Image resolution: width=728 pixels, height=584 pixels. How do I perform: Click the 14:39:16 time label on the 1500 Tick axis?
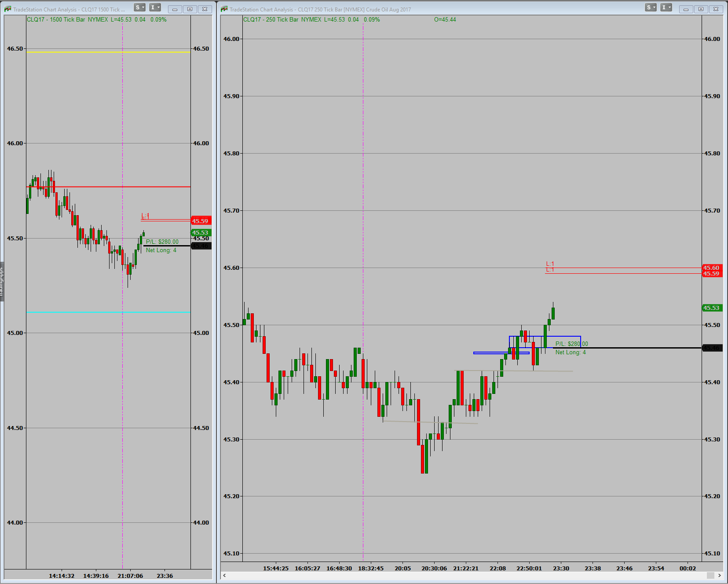[96, 576]
